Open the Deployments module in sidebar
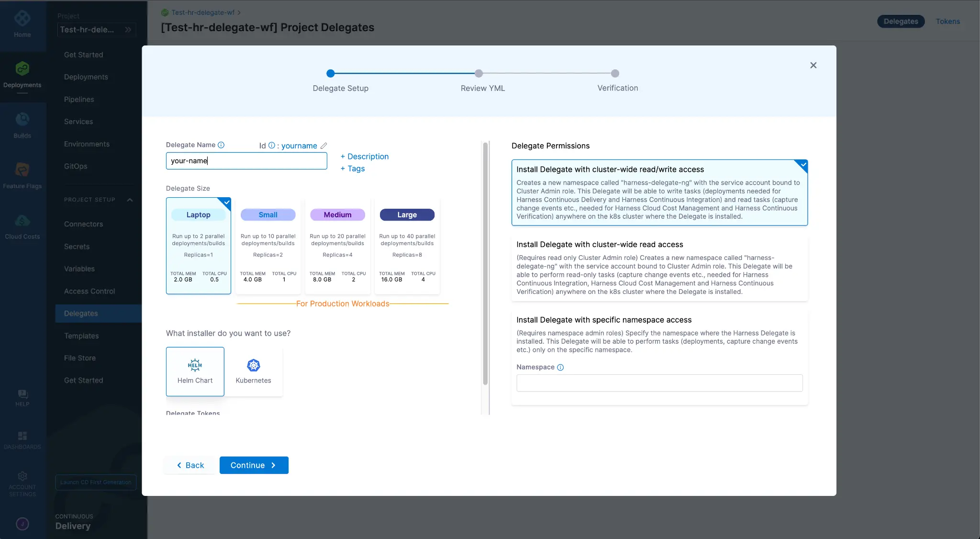Screen dimensions: 980x539 click(x=22, y=75)
